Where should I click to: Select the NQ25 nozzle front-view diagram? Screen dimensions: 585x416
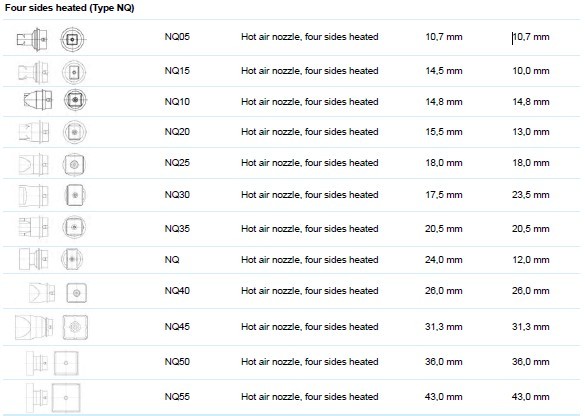74,164
